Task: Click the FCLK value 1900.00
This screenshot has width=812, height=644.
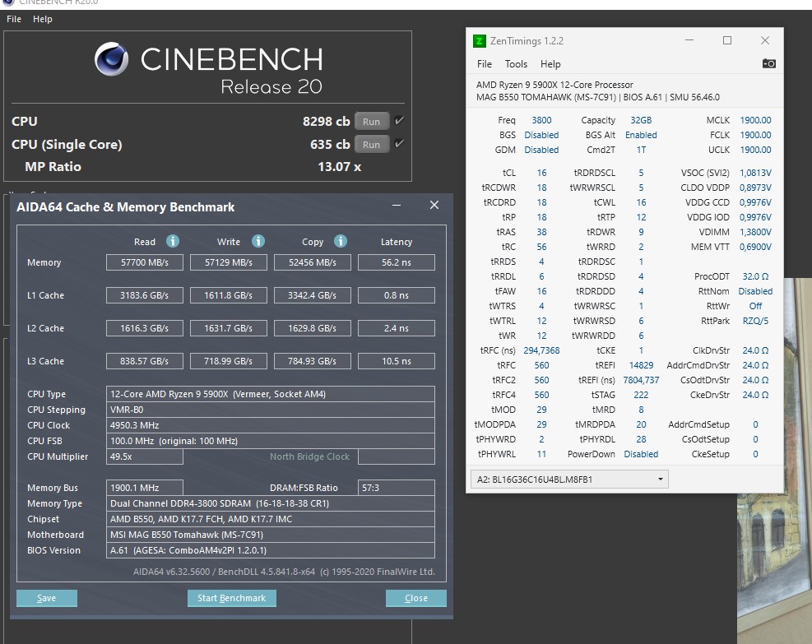Action: tap(755, 135)
